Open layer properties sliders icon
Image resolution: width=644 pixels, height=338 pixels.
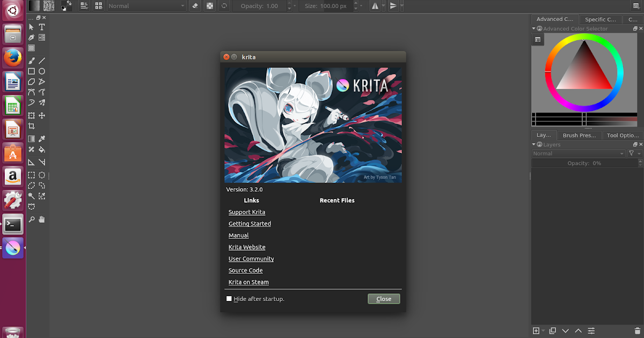591,330
